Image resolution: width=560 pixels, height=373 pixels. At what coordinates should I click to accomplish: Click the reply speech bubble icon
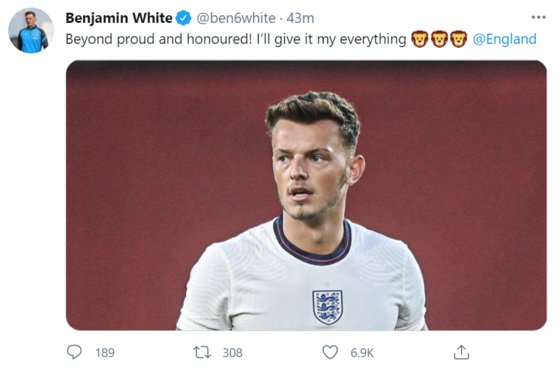(x=74, y=352)
